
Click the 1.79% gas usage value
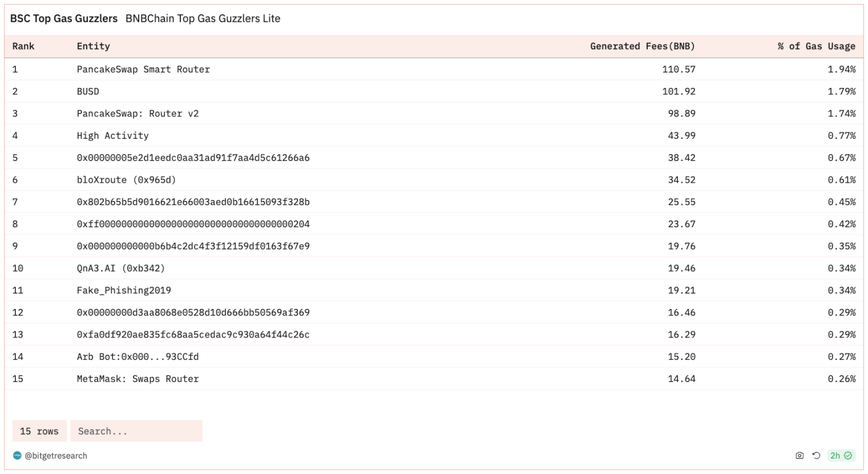(x=842, y=91)
